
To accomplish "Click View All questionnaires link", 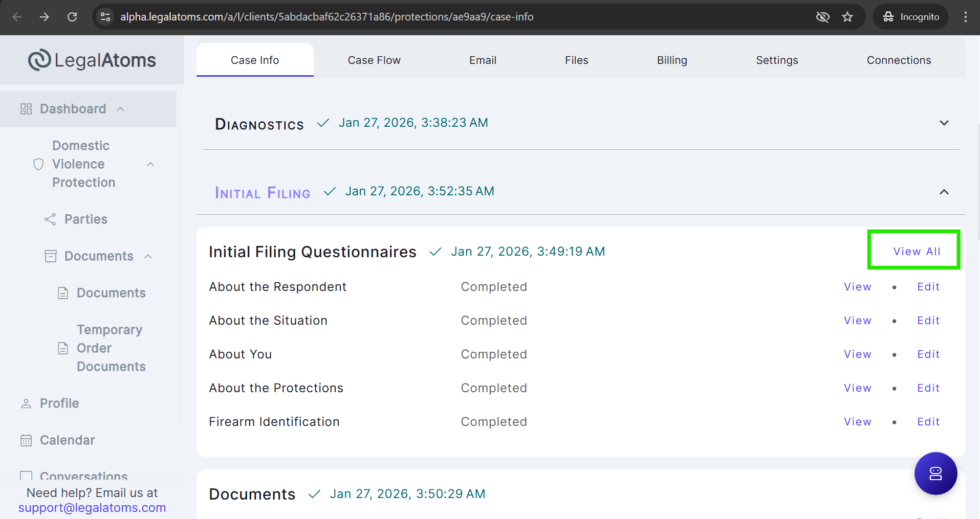I will tap(916, 252).
